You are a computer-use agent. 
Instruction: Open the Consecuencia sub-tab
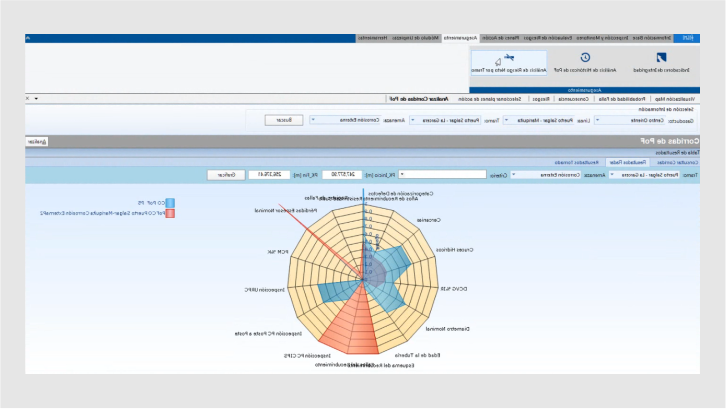[573, 99]
